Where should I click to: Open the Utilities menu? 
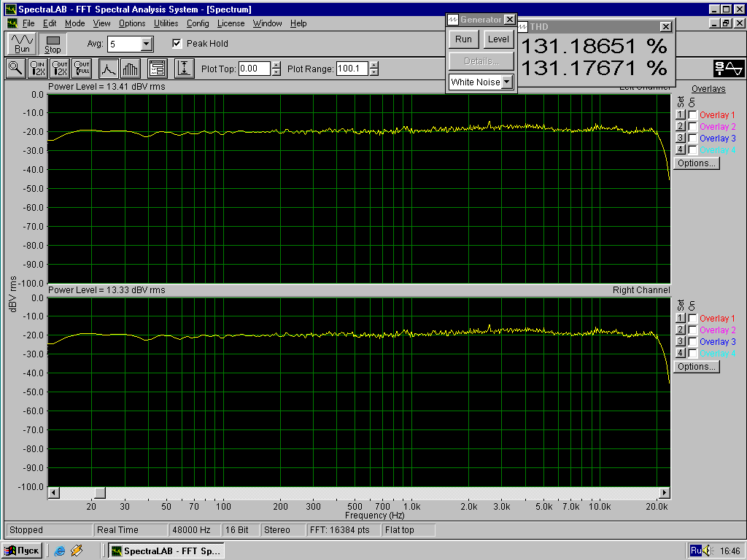pos(166,23)
